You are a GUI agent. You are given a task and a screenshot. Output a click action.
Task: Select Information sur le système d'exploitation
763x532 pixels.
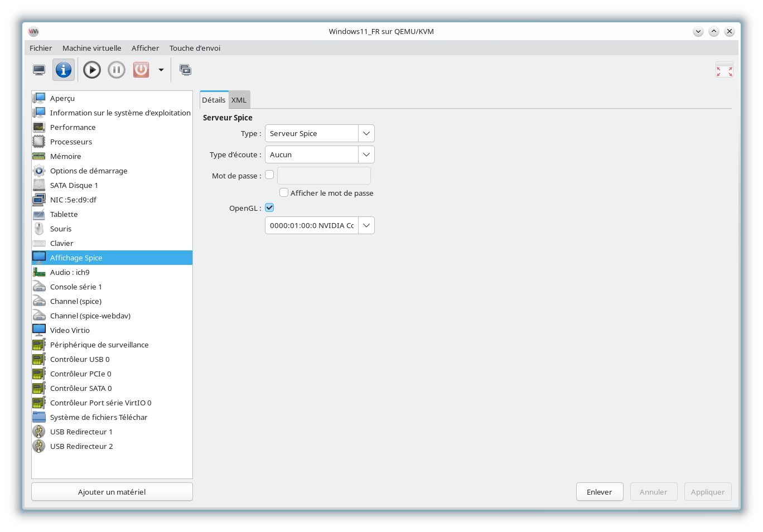click(x=112, y=113)
